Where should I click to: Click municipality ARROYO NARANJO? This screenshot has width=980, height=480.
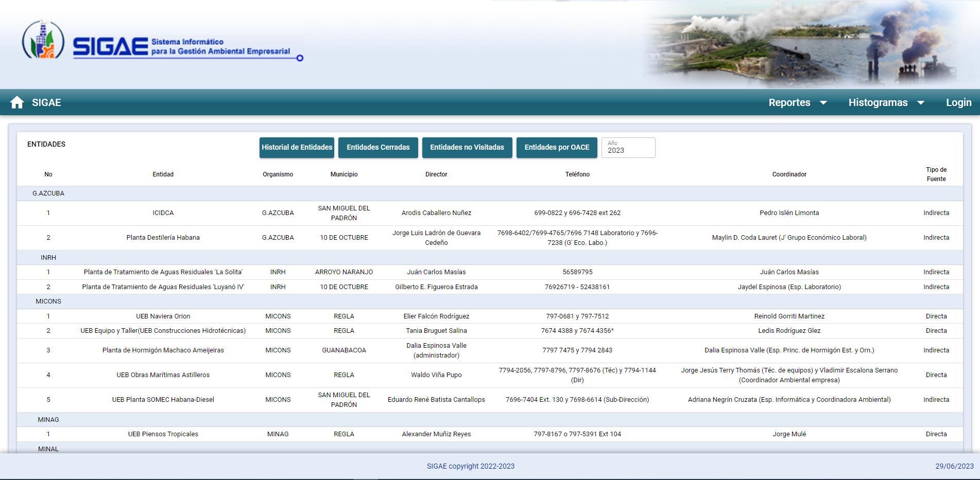click(x=344, y=272)
